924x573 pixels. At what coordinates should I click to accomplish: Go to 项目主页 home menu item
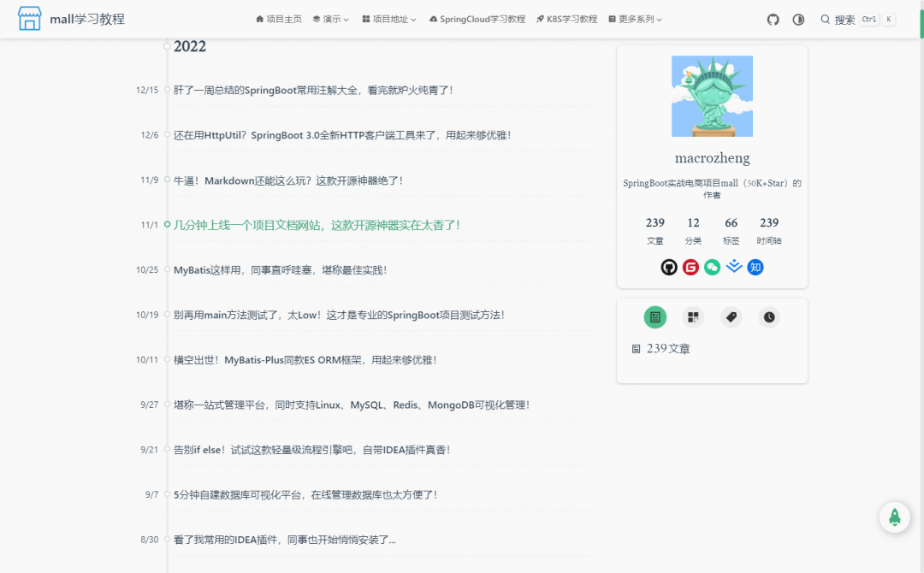(x=279, y=20)
